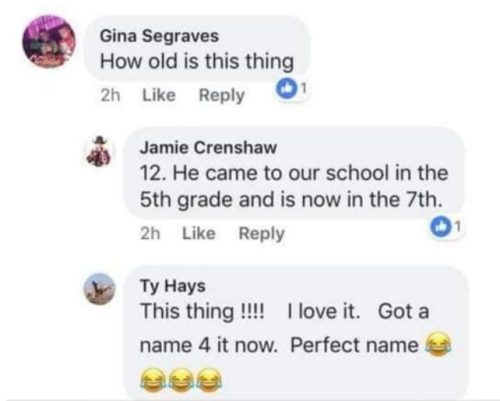View like reactions on Jamie's reply
The image size is (500, 401).
(x=446, y=227)
